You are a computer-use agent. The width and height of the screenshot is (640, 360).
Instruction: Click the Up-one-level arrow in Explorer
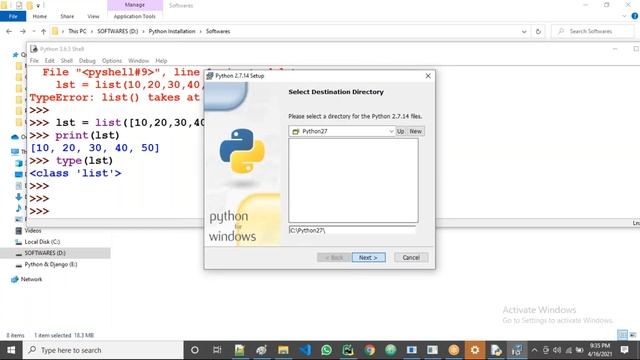tap(43, 31)
